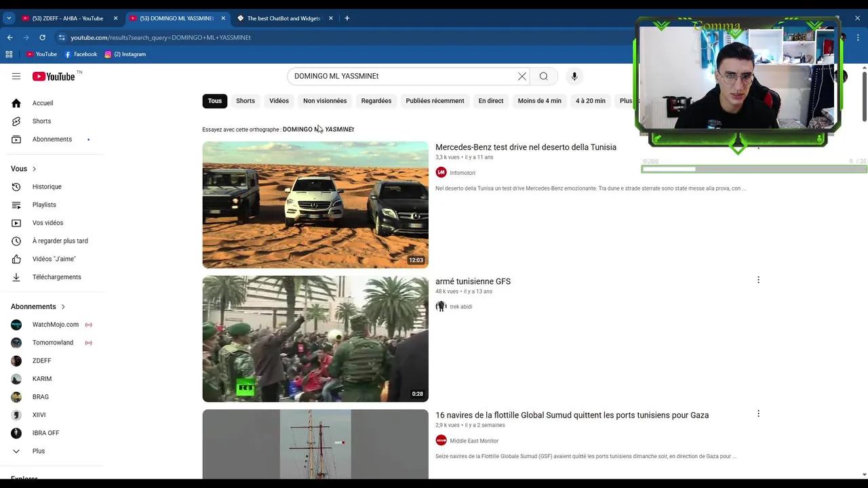Select the Regardées filter chip
The width and height of the screenshot is (868, 488).
[376, 101]
